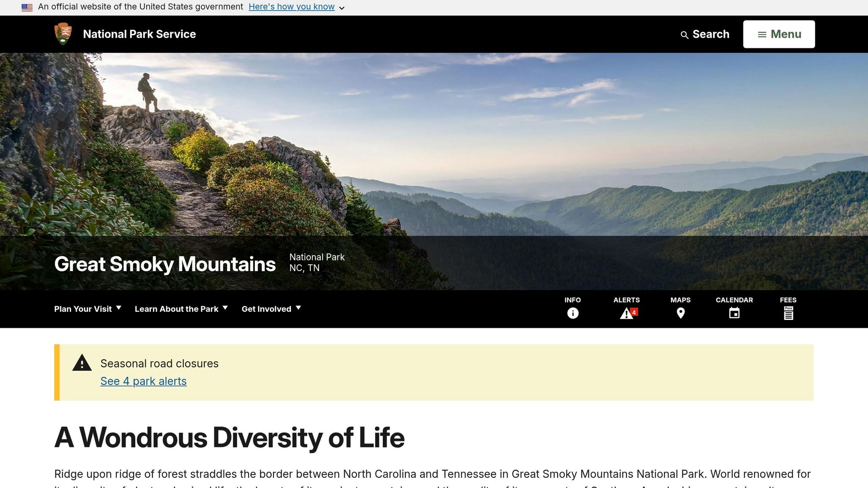
Task: Click the red alert count badge showing 4
Action: tap(634, 312)
